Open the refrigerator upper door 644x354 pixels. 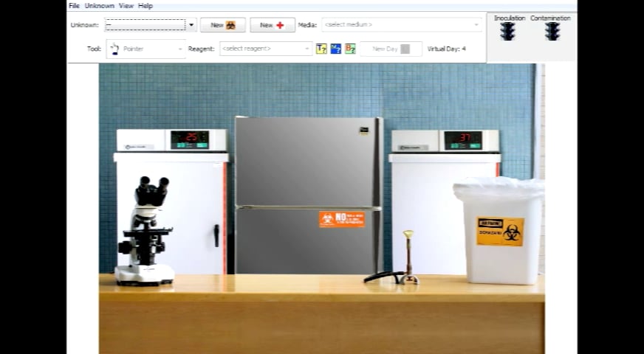[x=307, y=161]
